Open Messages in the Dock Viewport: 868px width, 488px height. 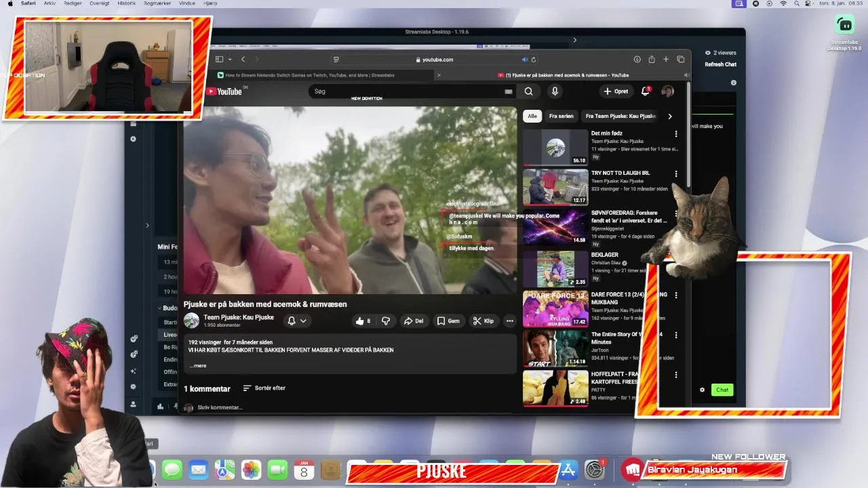click(172, 470)
